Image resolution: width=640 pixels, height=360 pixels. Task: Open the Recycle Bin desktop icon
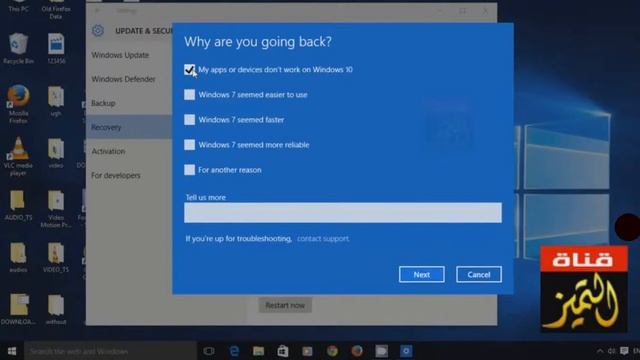pos(18,49)
